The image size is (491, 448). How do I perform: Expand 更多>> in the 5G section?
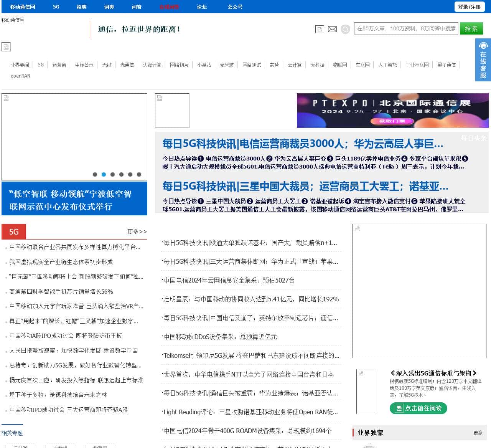point(137,231)
